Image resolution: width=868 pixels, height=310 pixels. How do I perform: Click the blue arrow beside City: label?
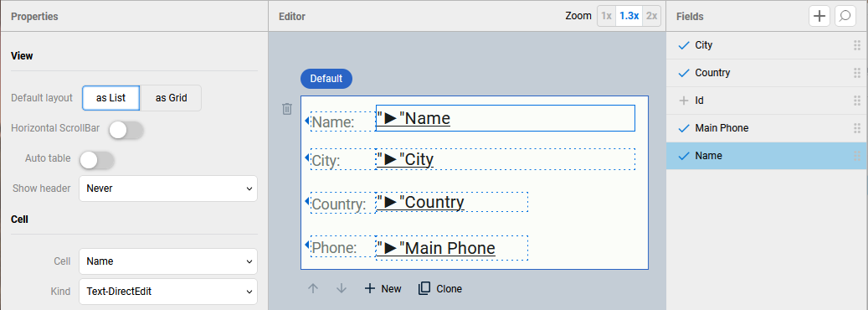pyautogui.click(x=307, y=158)
